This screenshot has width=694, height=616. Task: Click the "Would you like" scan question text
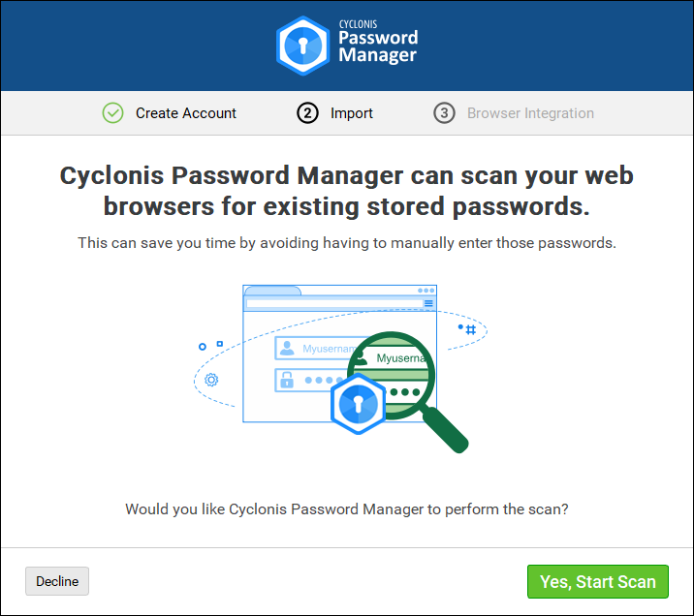tap(347, 508)
